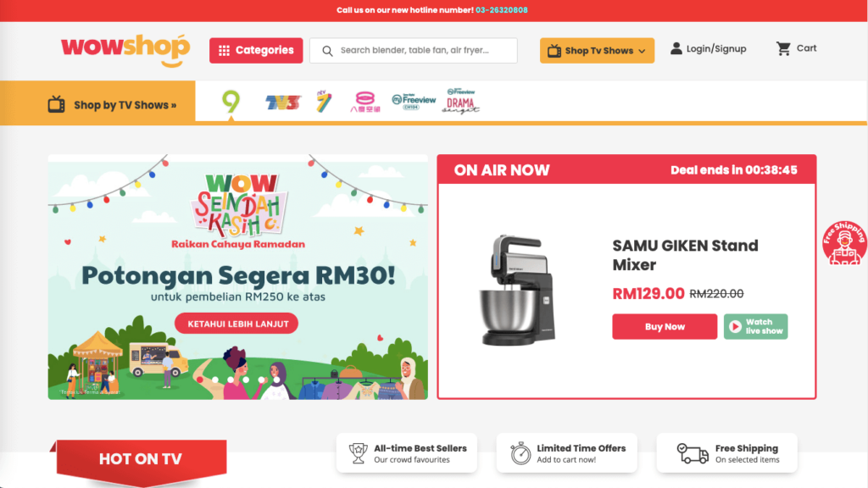
Task: Call hotline number 03-26320808 link
Action: pyautogui.click(x=502, y=10)
